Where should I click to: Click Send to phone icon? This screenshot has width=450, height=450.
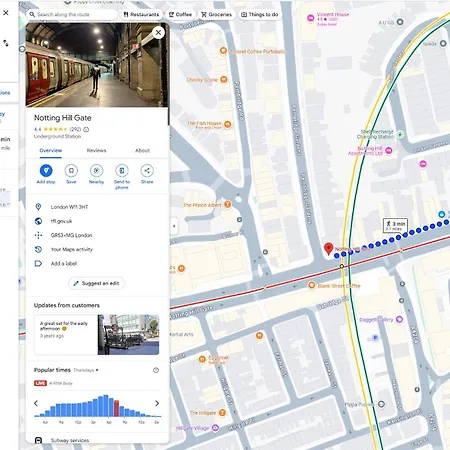122,170
